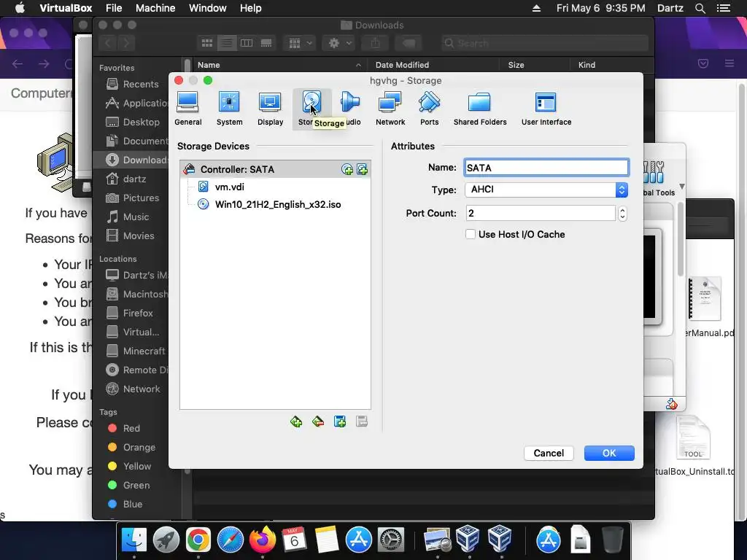The image size is (747, 560).
Task: Open the System settings section
Action: pos(229,109)
